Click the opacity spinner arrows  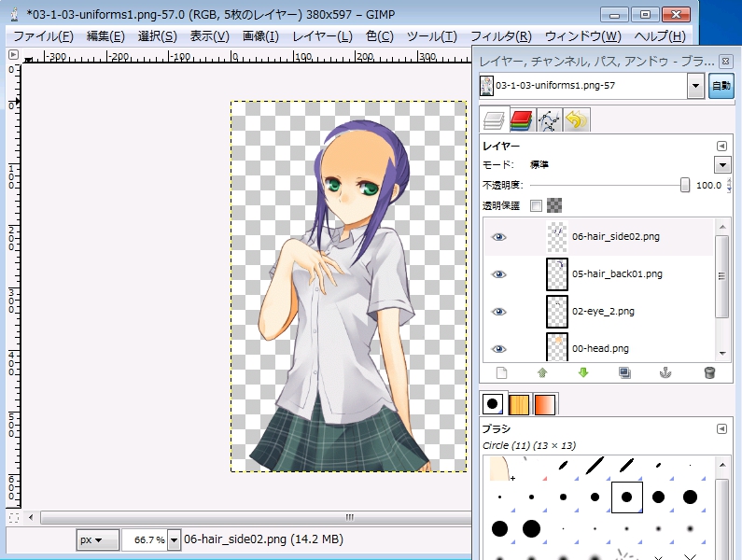point(729,185)
